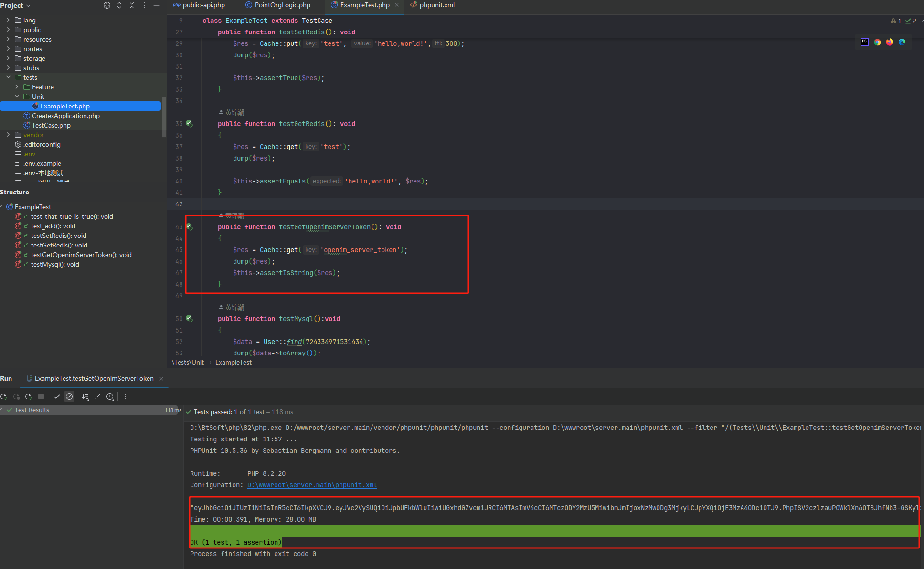Expand the public folder

tap(8, 30)
